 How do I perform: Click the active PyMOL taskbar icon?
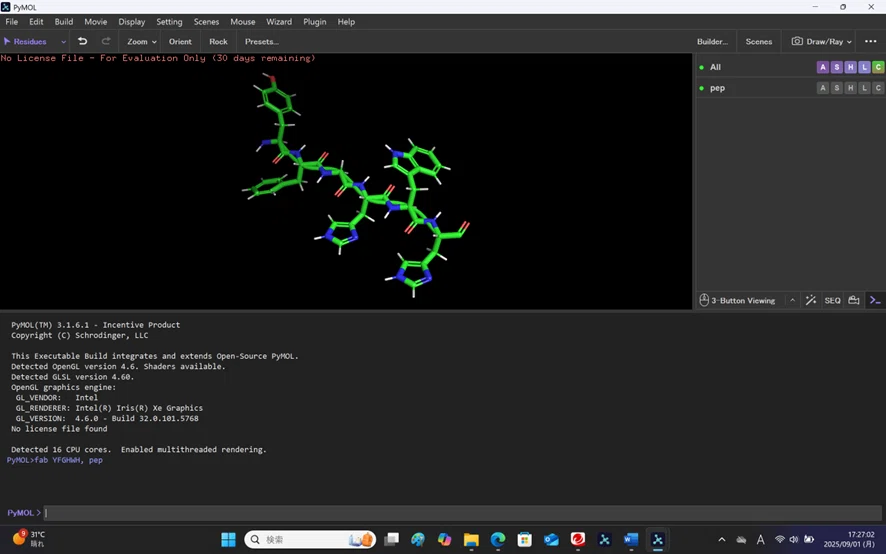tap(658, 540)
